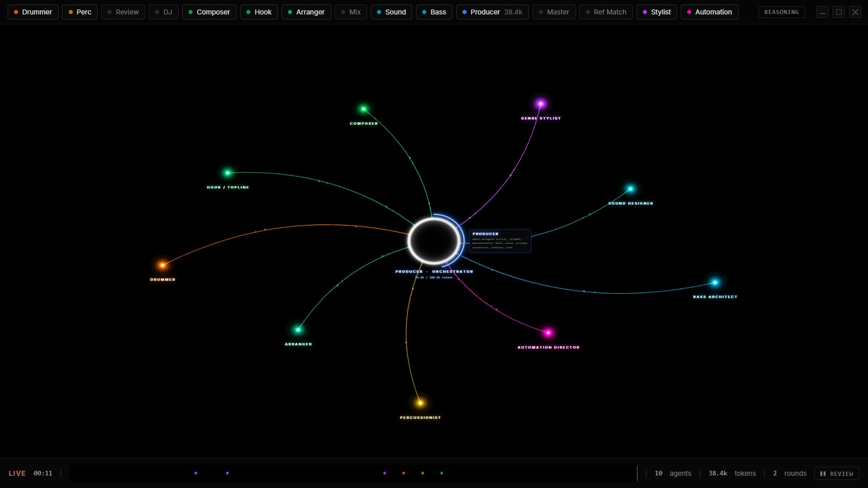Click the PRODUCER · ORCHESTRATOR label
Screen dimensions: 868x488
434,272
